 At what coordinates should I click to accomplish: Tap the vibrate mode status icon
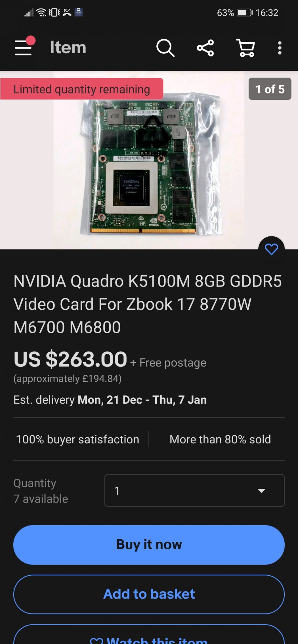click(x=54, y=13)
